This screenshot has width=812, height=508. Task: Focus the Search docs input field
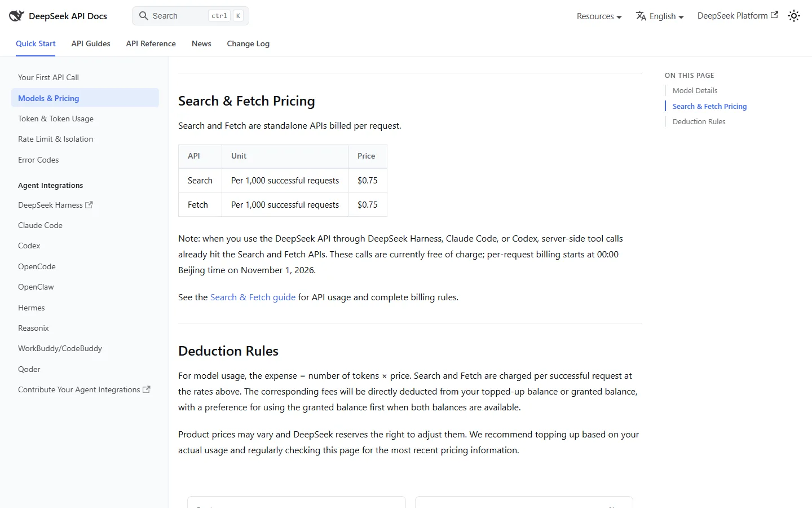click(x=191, y=16)
